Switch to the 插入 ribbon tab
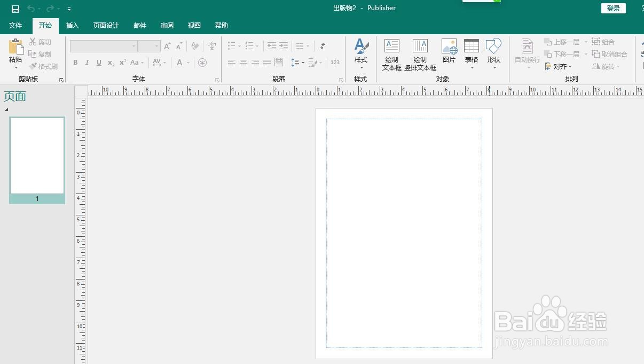 pyautogui.click(x=72, y=25)
